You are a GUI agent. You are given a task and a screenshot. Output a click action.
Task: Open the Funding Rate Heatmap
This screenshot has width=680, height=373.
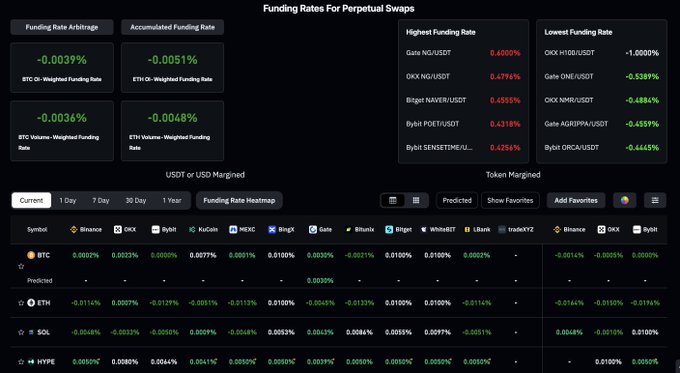click(x=239, y=200)
